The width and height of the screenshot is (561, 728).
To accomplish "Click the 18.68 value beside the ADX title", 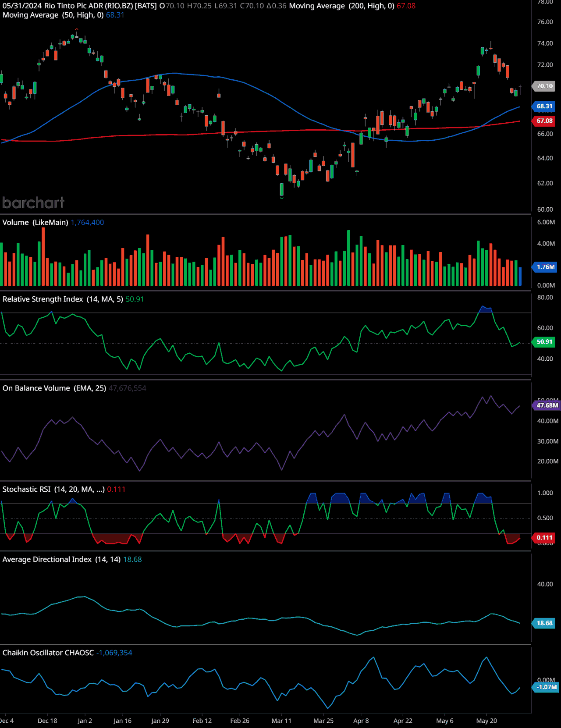I will (132, 559).
